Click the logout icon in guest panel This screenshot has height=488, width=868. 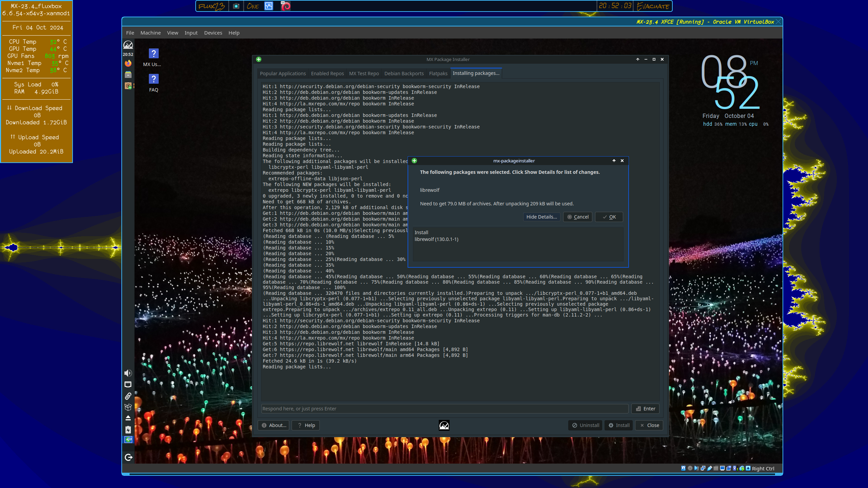(x=128, y=457)
